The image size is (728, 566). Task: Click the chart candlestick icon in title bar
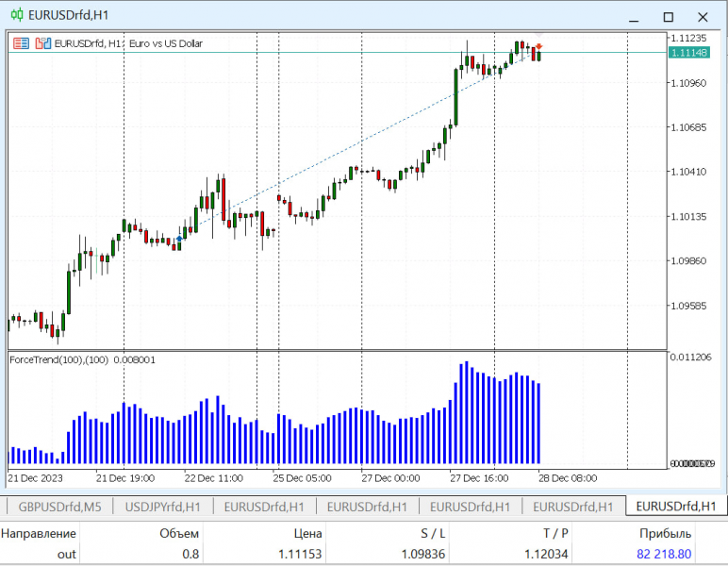tap(17, 15)
